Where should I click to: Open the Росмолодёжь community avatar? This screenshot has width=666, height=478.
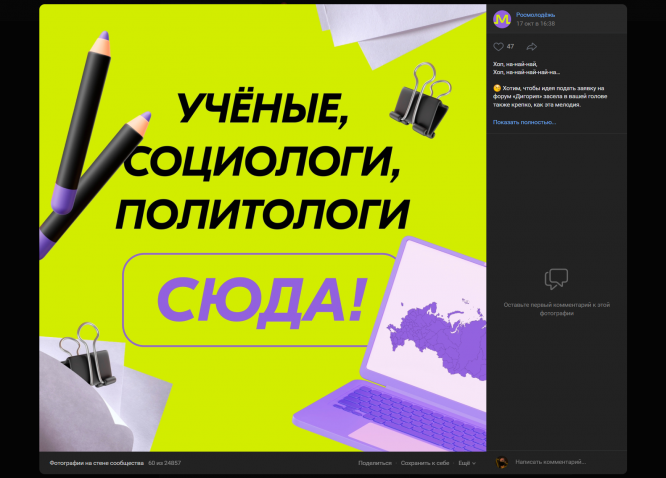click(502, 19)
